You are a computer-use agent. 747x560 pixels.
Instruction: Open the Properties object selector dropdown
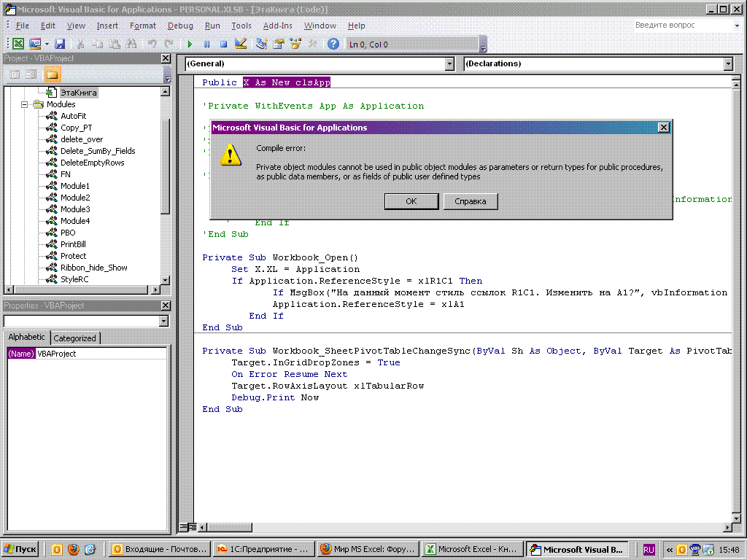(163, 322)
